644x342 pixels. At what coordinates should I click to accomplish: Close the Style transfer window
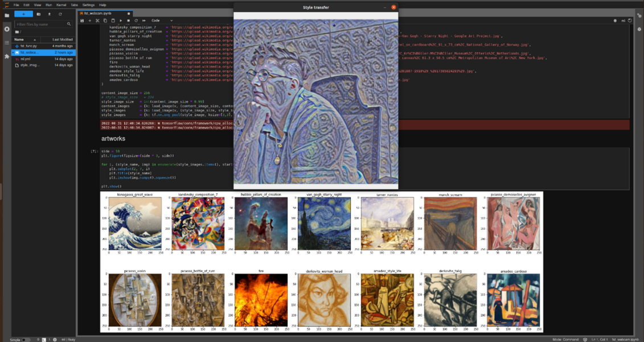click(x=393, y=7)
